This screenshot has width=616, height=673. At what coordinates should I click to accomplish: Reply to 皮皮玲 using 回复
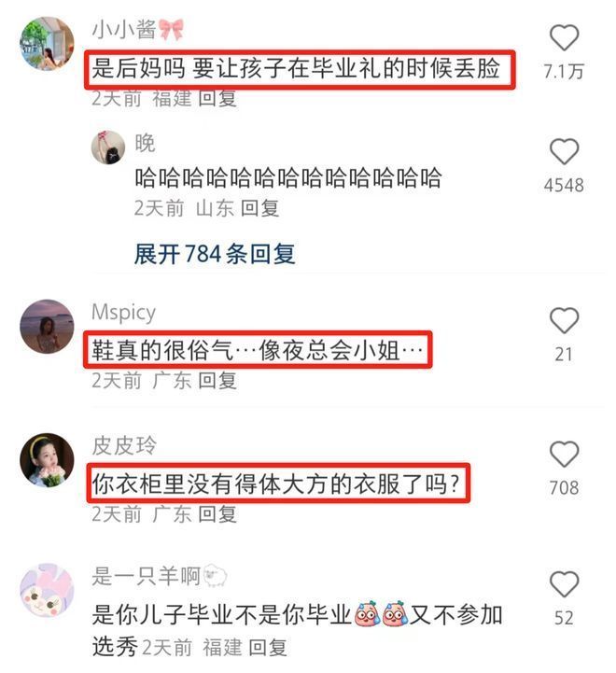[x=217, y=513]
